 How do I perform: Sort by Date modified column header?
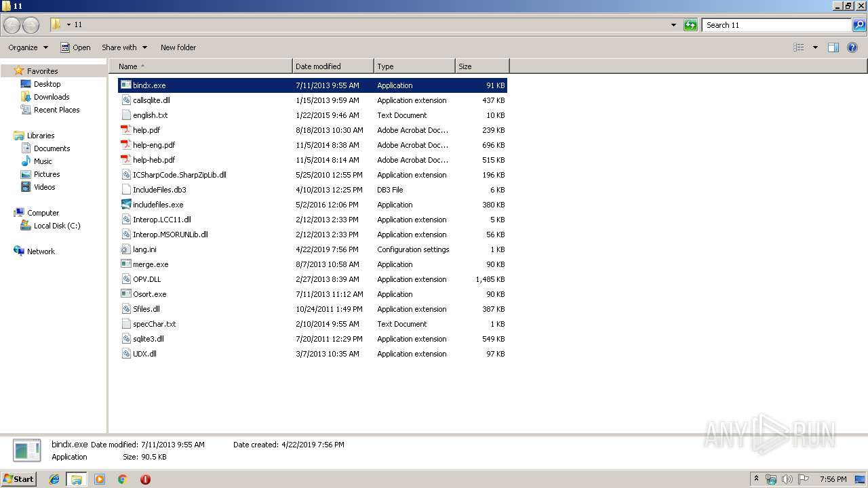tap(333, 66)
